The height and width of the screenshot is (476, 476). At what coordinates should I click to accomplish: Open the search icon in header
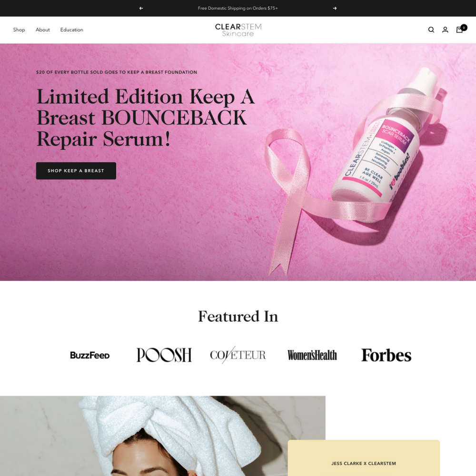click(x=431, y=30)
